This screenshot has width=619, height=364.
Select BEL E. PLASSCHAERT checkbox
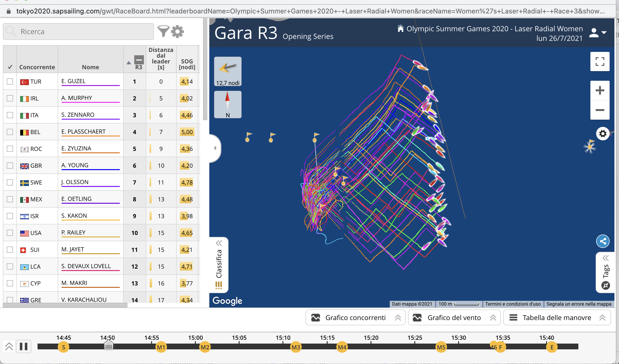click(10, 132)
